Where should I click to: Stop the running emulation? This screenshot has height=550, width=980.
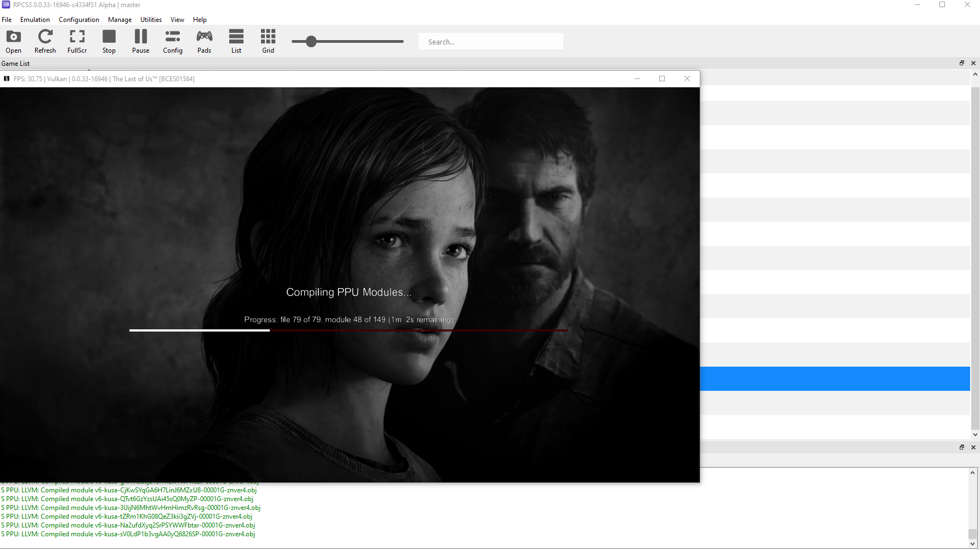pos(109,41)
